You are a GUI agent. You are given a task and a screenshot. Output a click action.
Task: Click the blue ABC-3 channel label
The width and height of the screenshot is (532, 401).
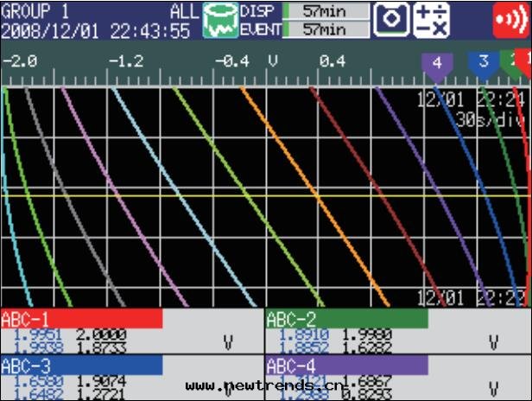pyautogui.click(x=81, y=366)
